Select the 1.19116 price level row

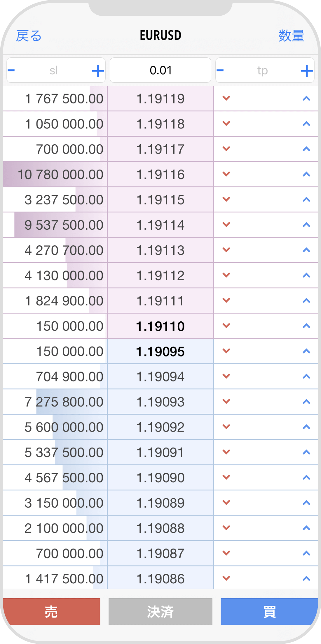(160, 174)
